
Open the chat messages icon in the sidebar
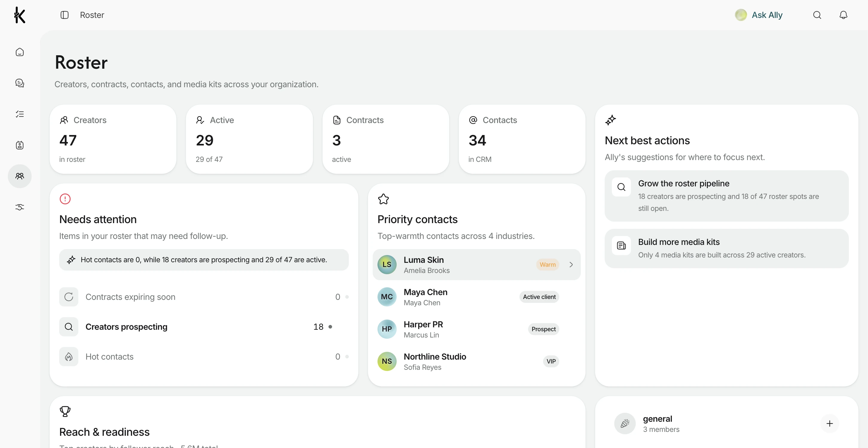pos(19,83)
